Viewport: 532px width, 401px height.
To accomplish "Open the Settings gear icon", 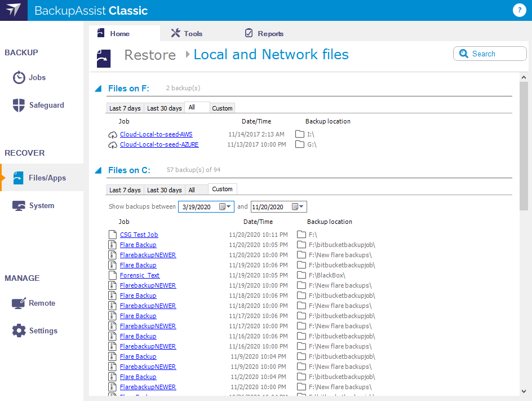I will tap(19, 331).
